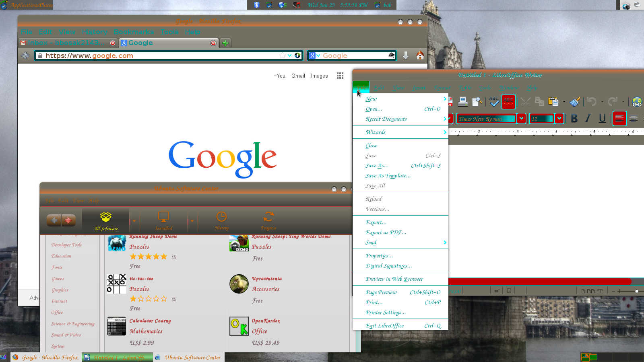Open Page Preview icon in Writer toolbar

[x=477, y=102]
